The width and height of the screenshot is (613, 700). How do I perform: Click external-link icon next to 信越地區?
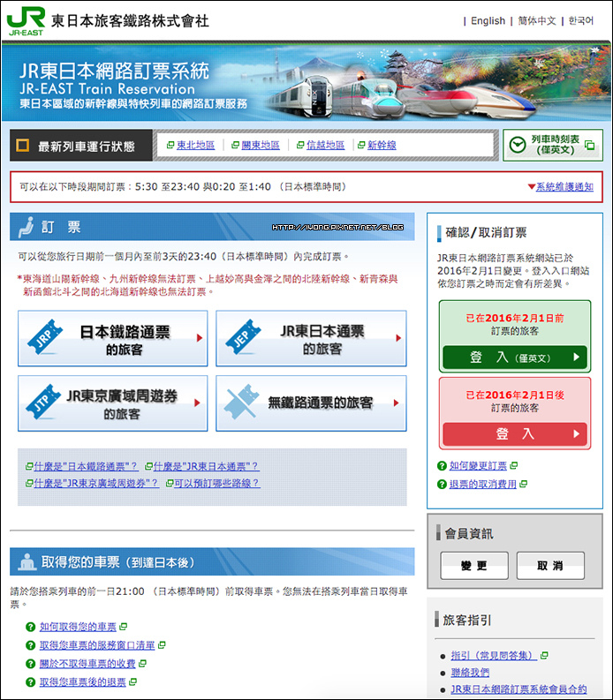(x=300, y=145)
